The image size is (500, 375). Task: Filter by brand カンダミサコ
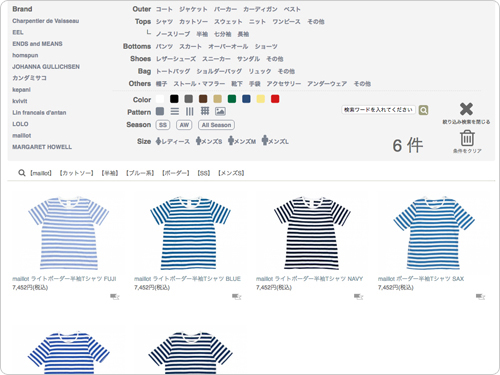(29, 78)
